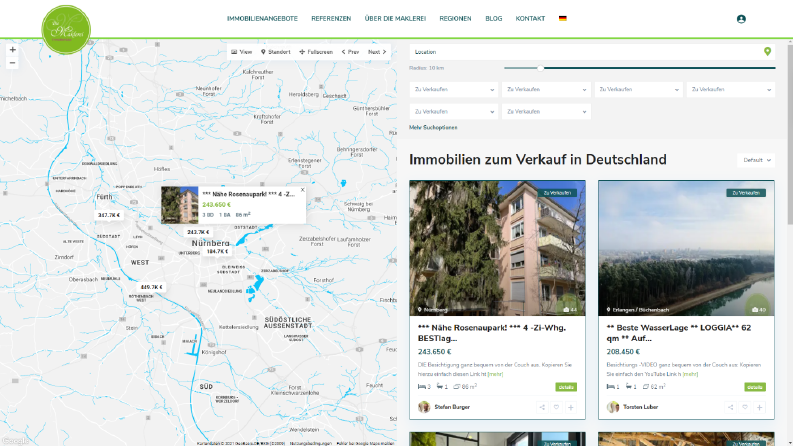The image size is (793, 446).
Task: Toggle map Fullscreen mode
Action: (316, 52)
